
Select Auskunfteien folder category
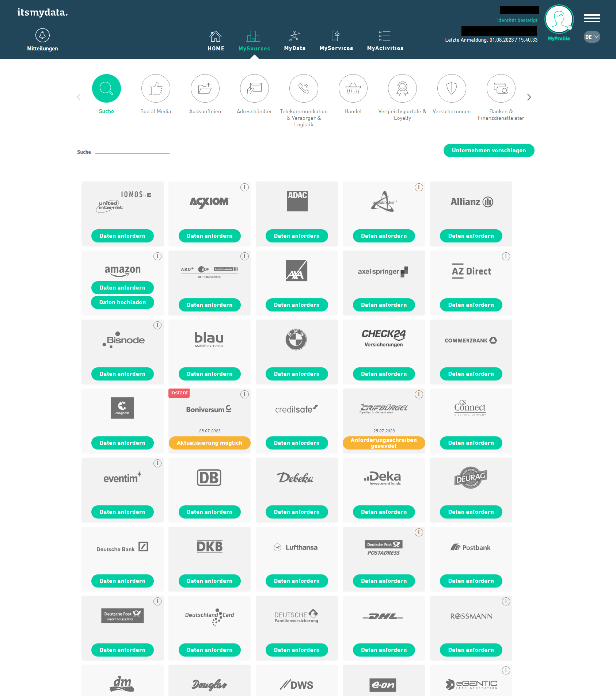click(205, 88)
